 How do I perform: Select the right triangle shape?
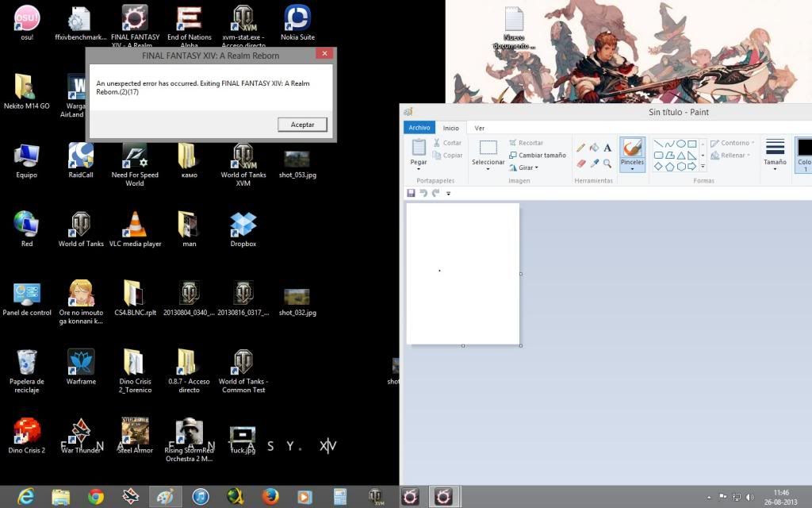691,155
